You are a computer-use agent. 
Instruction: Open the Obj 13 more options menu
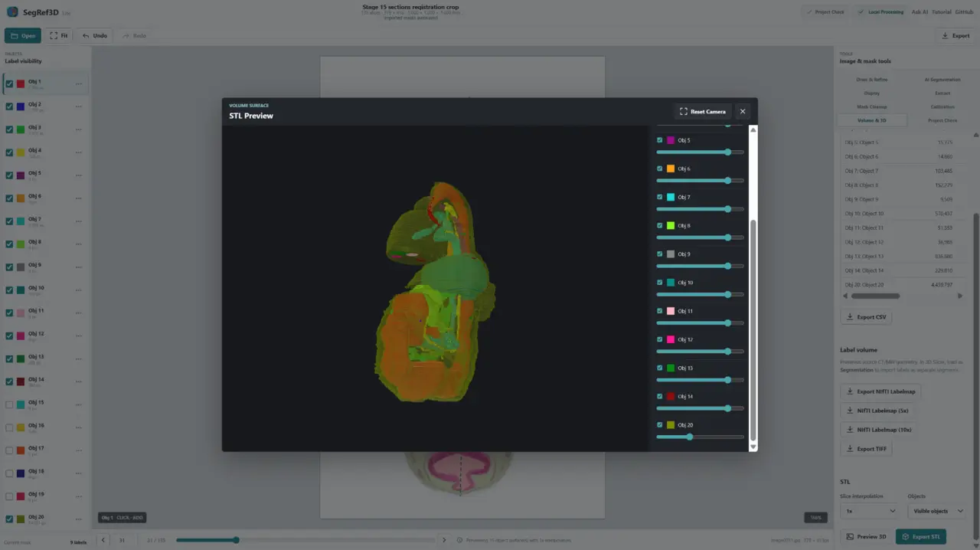(x=79, y=360)
